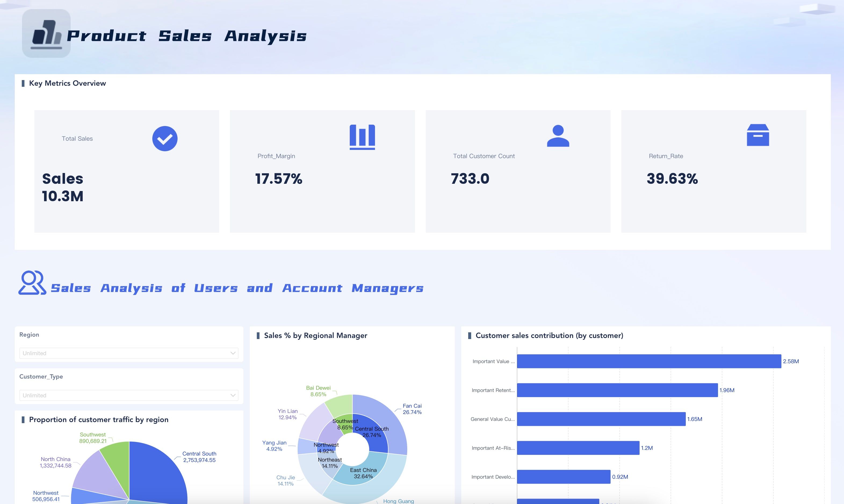Click the Total Sales card label
The image size is (844, 504).
pos(77,139)
